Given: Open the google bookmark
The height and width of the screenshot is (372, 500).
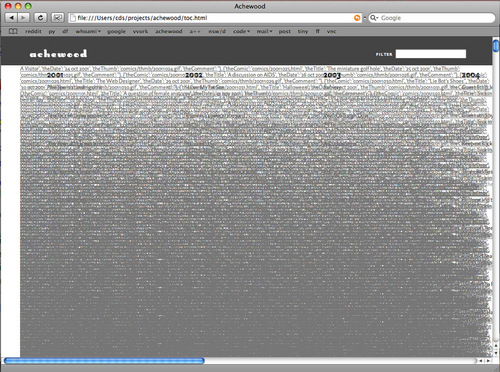Looking at the screenshot, I should (116, 31).
